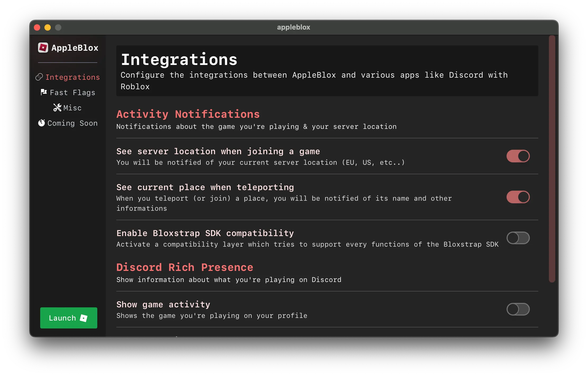This screenshot has width=588, height=376.
Task: Click the AppleBlox logo icon
Action: click(x=43, y=48)
